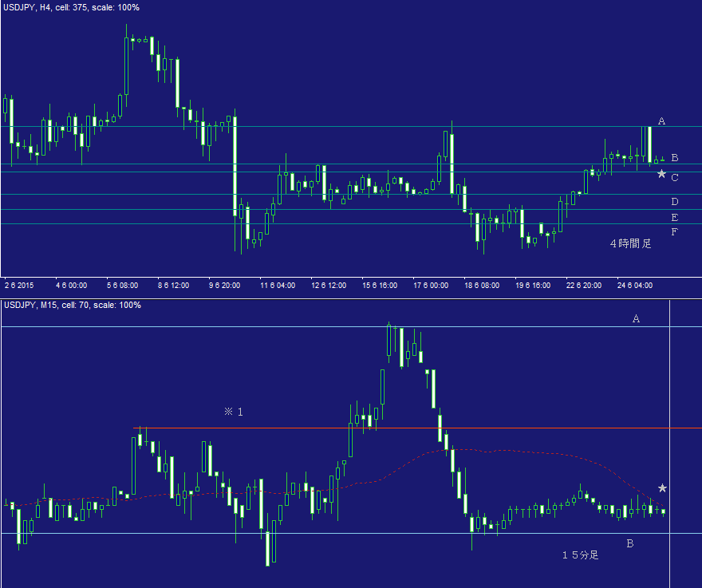
Task: Click the '5 6 08:00' time axis label
Action: (x=122, y=286)
